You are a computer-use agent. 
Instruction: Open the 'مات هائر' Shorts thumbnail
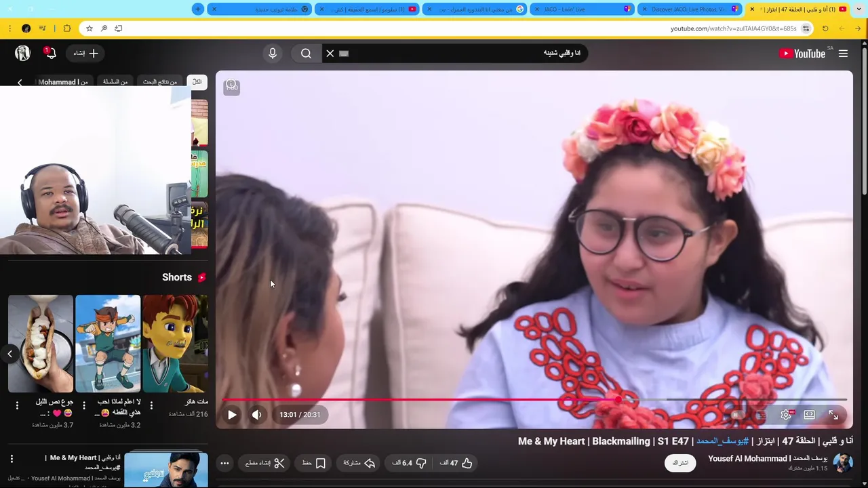175,344
